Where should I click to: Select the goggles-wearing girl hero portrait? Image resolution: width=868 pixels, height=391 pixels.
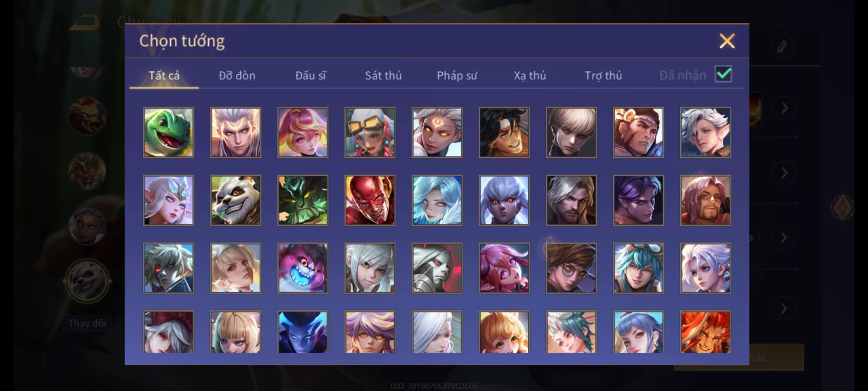[370, 133]
